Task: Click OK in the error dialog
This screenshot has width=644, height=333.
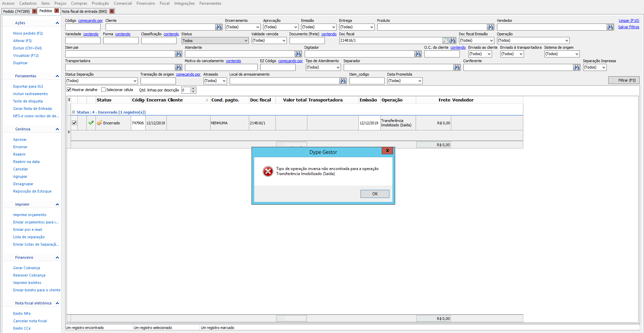Action: 375,194
